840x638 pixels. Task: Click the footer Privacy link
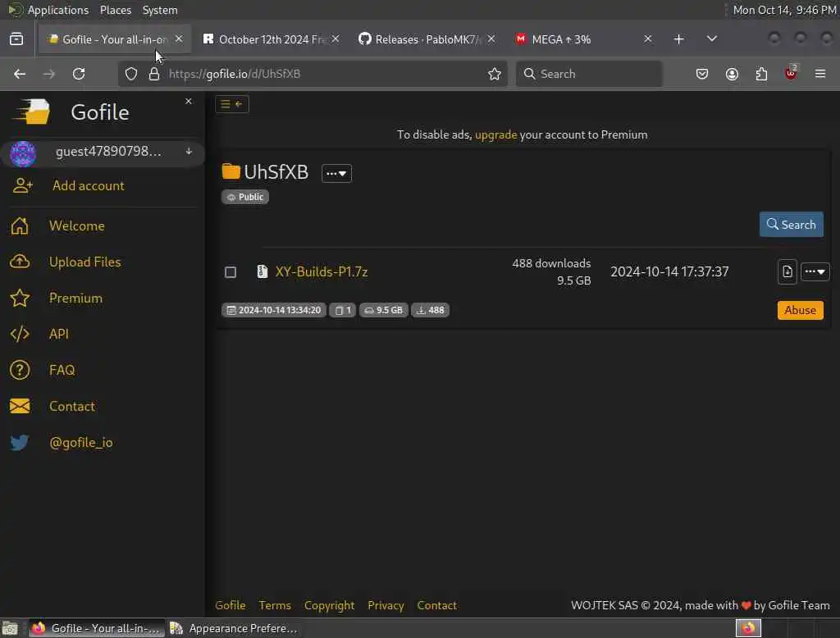pyautogui.click(x=386, y=605)
